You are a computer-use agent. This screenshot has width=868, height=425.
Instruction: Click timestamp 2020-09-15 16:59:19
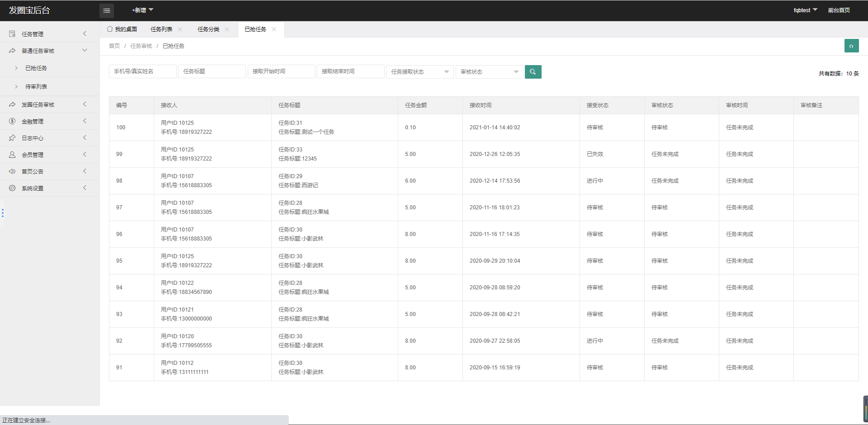pyautogui.click(x=495, y=368)
